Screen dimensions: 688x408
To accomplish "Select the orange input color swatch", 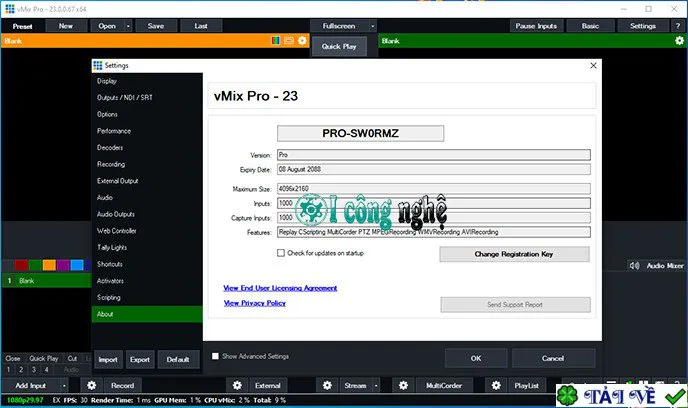I will coord(49,265).
